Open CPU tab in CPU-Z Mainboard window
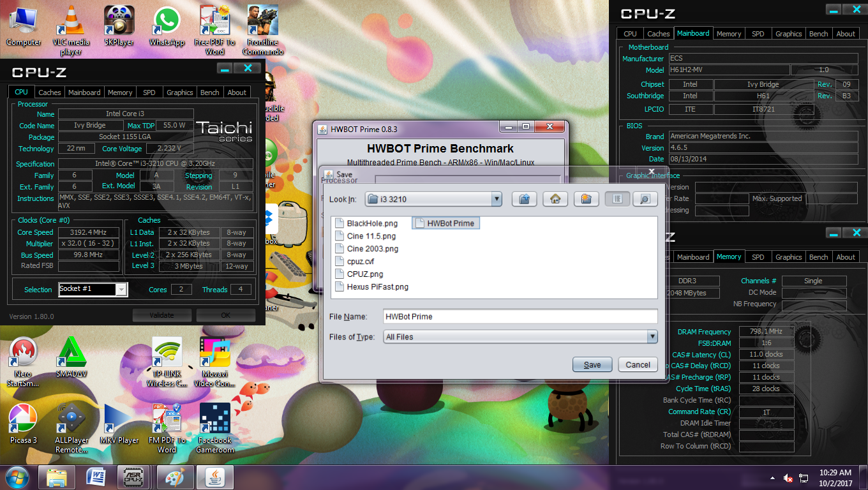 630,34
